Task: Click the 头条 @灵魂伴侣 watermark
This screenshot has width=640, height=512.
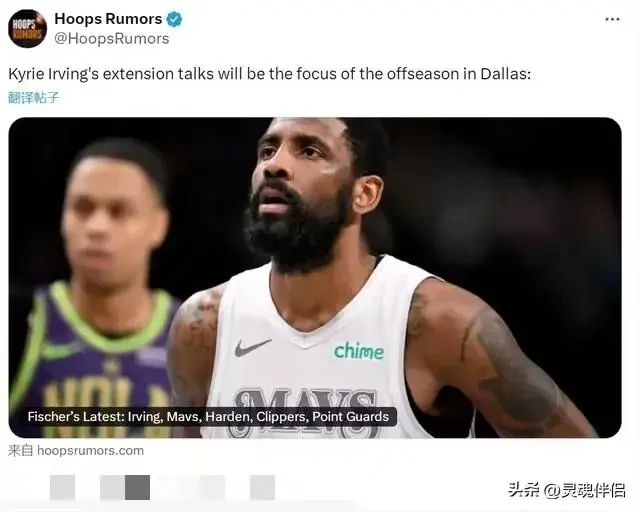Action: point(567,490)
